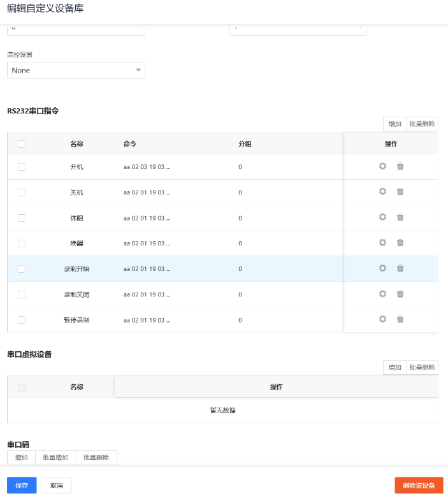Click 批量删除 in 串口虚拟设备 section

(x=422, y=367)
